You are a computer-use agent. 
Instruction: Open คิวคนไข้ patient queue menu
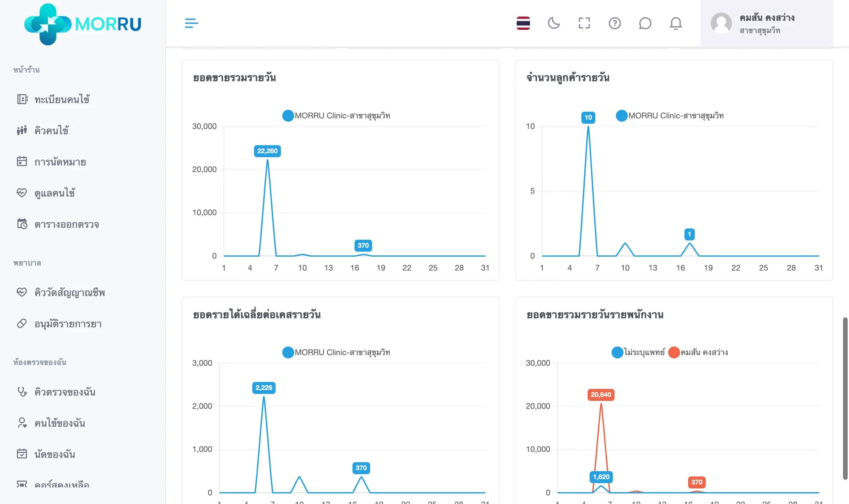tap(51, 131)
